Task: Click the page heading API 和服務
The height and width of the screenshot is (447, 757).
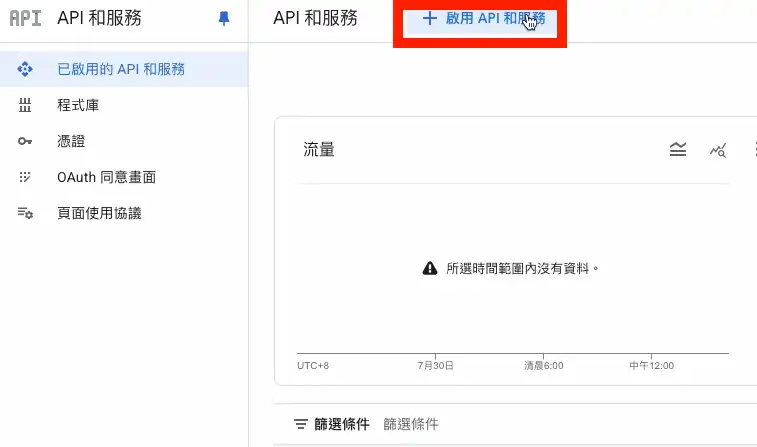Action: [x=315, y=18]
